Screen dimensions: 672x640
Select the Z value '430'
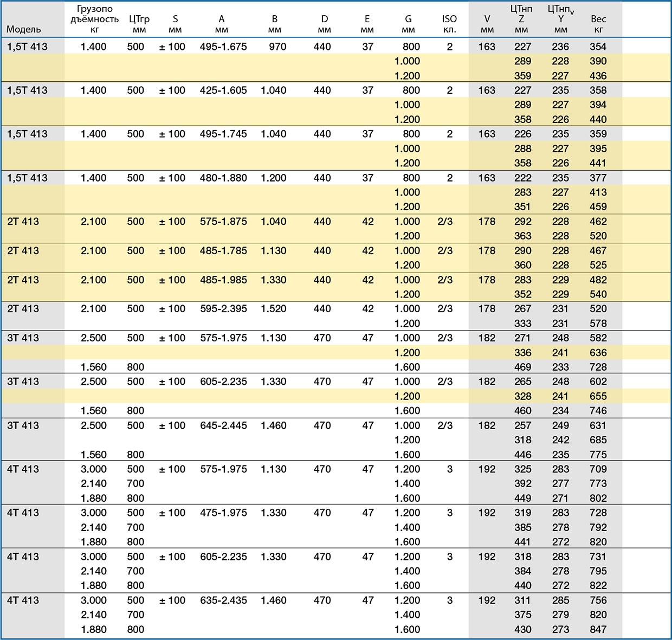523,629
